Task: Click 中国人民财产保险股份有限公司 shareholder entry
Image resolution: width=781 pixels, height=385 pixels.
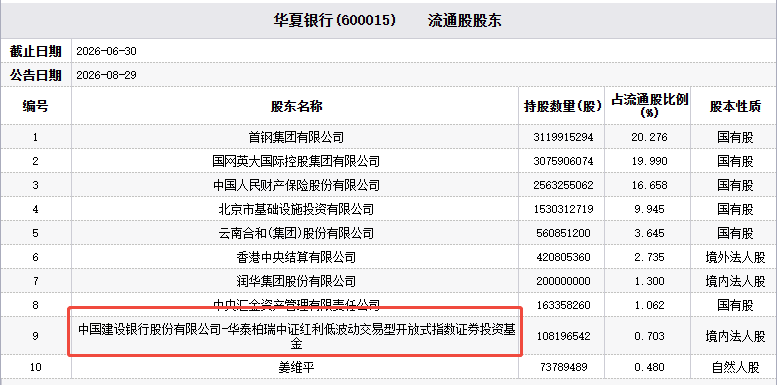Action: click(296, 185)
